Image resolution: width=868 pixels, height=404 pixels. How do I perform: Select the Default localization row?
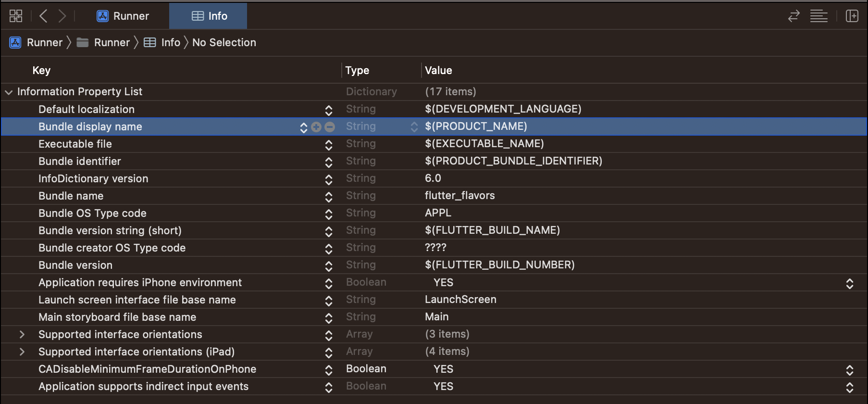click(434, 109)
